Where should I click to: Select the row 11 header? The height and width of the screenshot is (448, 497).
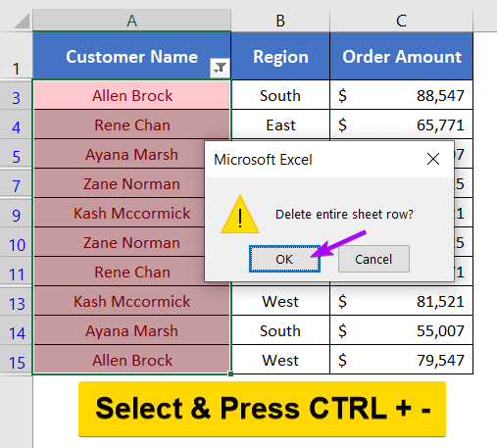click(16, 272)
